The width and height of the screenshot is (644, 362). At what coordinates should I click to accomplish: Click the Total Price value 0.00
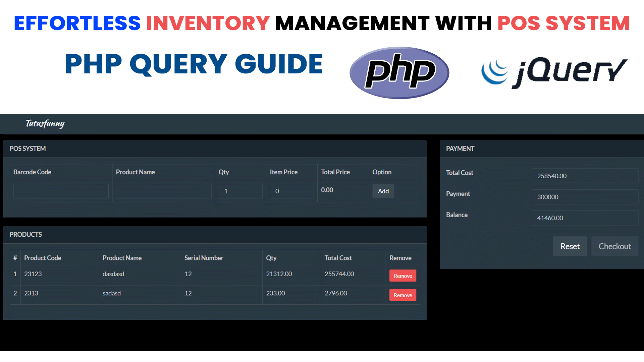point(327,190)
